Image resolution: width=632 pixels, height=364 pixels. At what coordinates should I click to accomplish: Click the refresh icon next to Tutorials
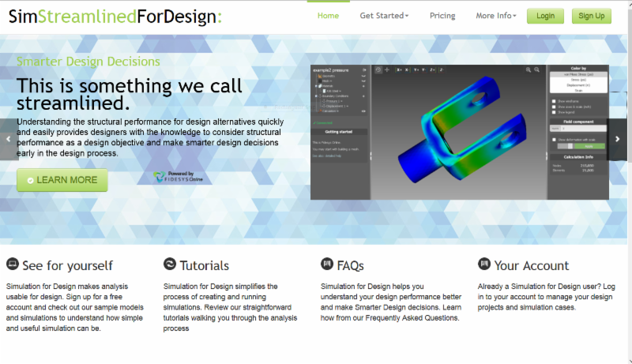(x=170, y=265)
